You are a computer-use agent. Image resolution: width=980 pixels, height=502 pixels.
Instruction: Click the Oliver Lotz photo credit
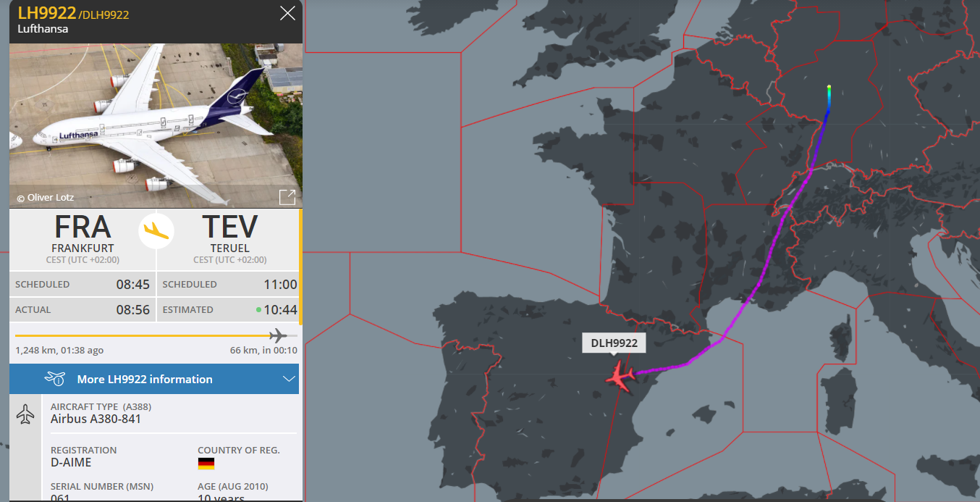(46, 197)
